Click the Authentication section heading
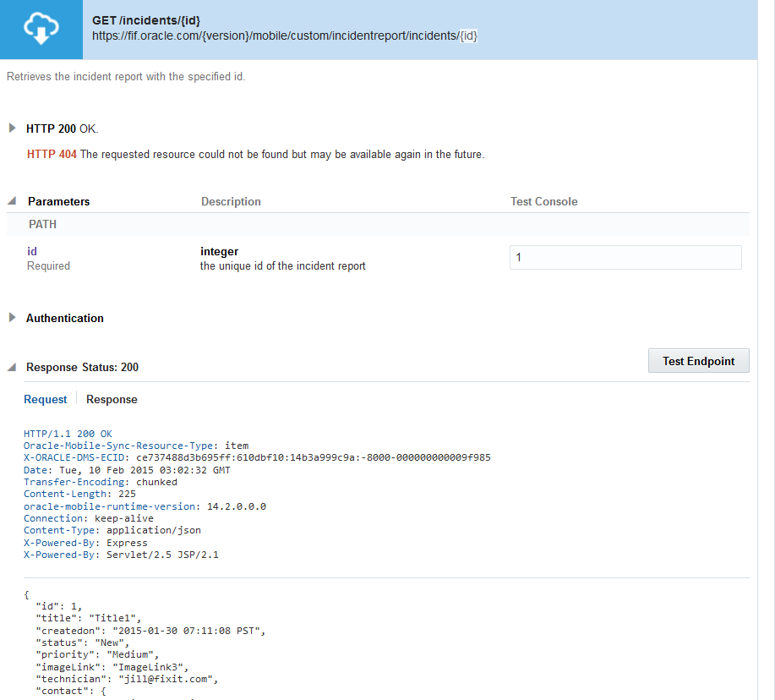Screen dimensions: 775x700 click(x=65, y=318)
